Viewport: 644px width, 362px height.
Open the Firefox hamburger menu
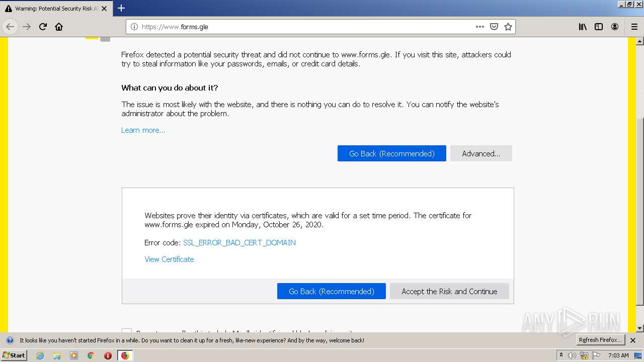[x=634, y=27]
